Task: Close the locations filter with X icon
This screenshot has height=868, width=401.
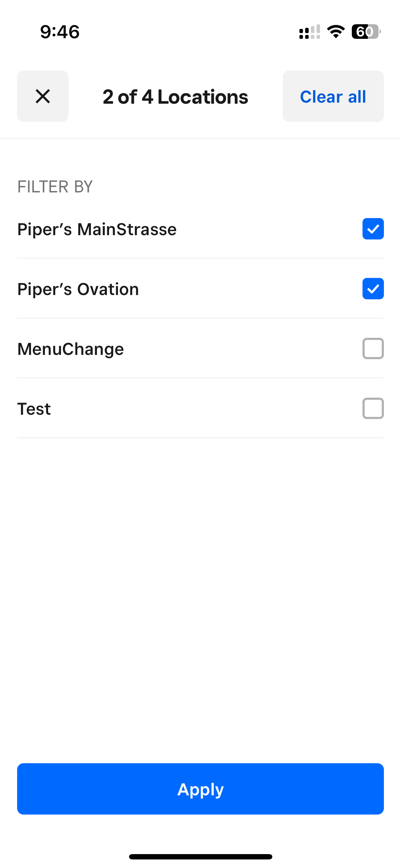Action: coord(43,96)
